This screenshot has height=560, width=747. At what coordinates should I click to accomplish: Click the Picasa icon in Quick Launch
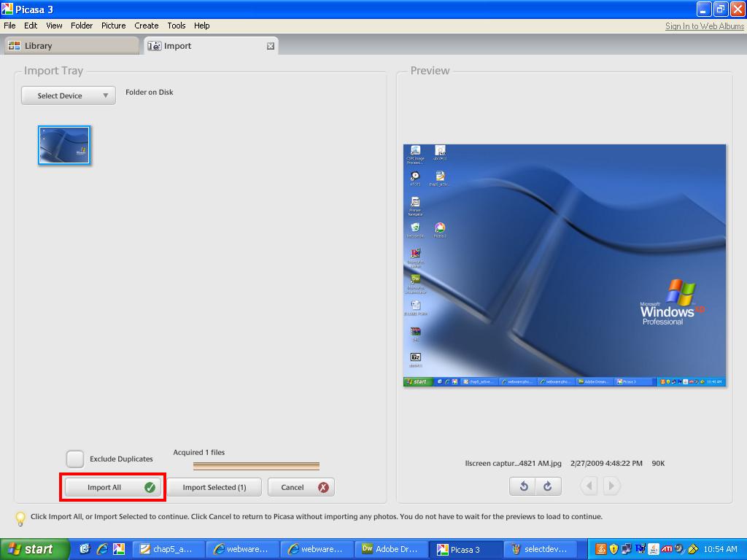pyautogui.click(x=119, y=549)
